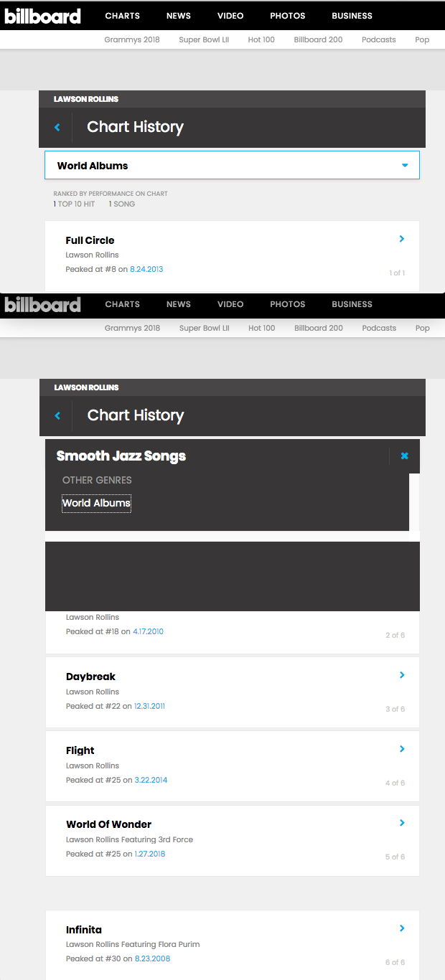Open the Business menu in top navigation
Image resolution: width=445 pixels, height=980 pixels.
tap(352, 16)
